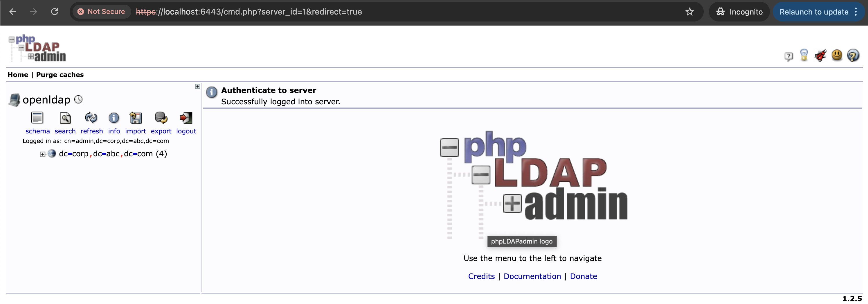Open the Credits link
The height and width of the screenshot is (304, 868).
481,276
